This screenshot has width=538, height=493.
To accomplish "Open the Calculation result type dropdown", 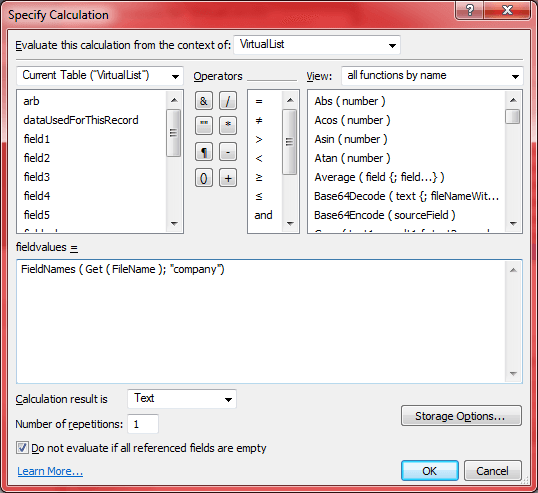I will tap(182, 399).
